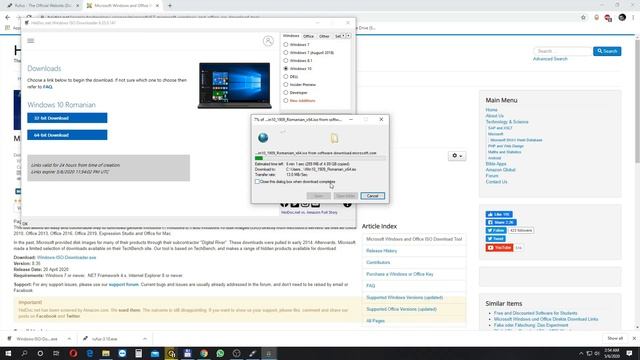
Task: Switch to the Settings tab
Action: [x=339, y=36]
